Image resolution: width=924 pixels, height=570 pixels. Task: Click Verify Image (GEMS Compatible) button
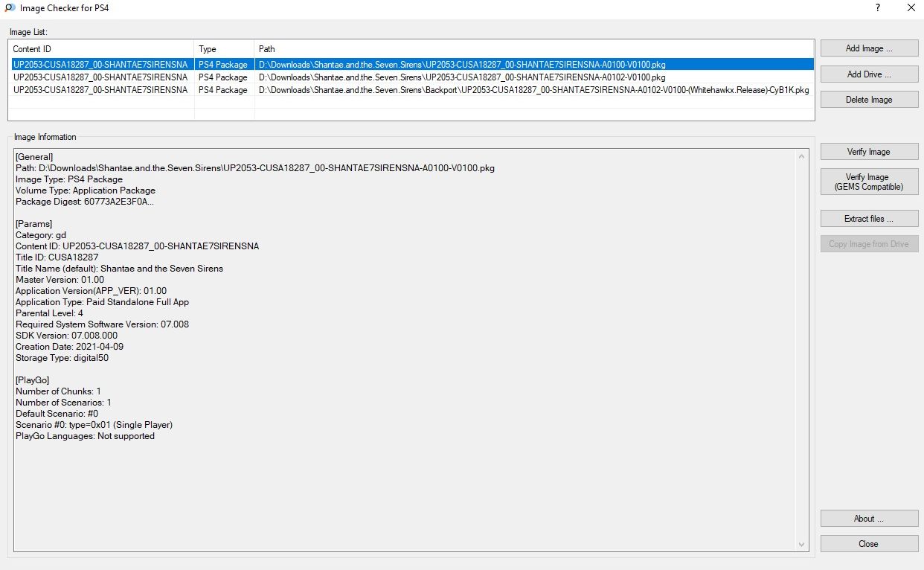coord(869,182)
